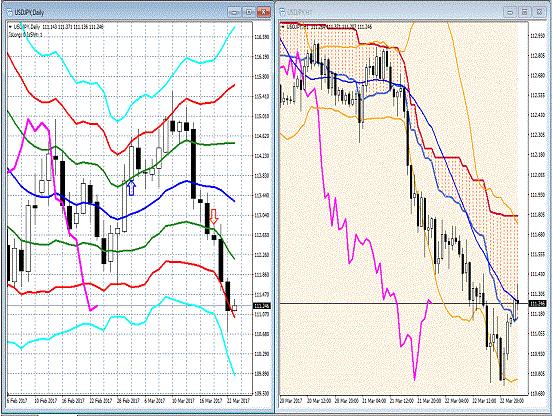The height and width of the screenshot is (416, 552).
Task: Click the 16 Feb 2017 date on the Daily axis
Action: pyautogui.click(x=73, y=401)
